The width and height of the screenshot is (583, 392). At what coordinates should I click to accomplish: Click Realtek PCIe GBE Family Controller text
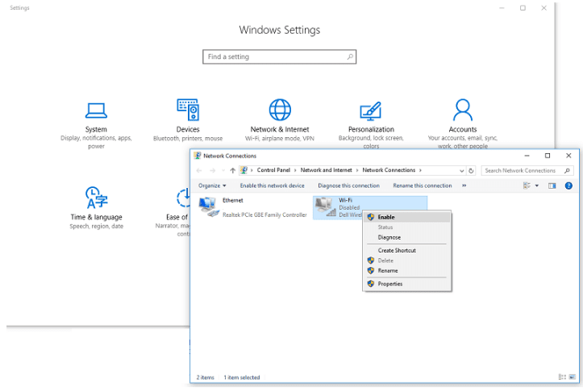tap(264, 215)
